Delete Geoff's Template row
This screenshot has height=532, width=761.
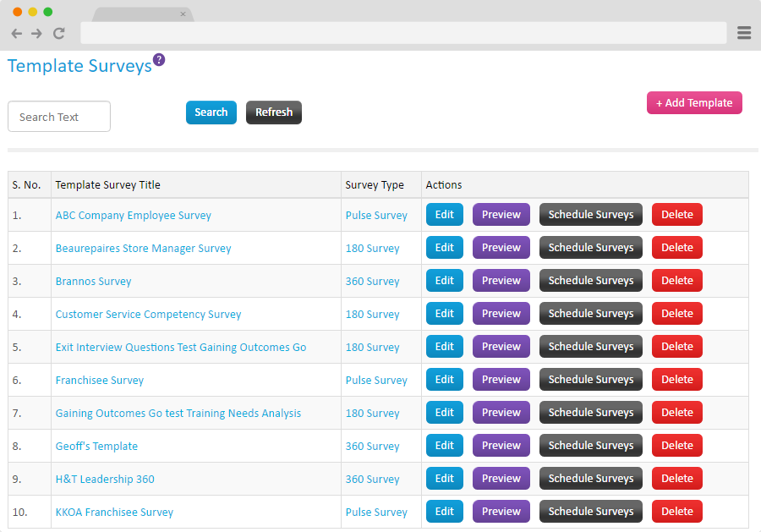click(x=676, y=446)
